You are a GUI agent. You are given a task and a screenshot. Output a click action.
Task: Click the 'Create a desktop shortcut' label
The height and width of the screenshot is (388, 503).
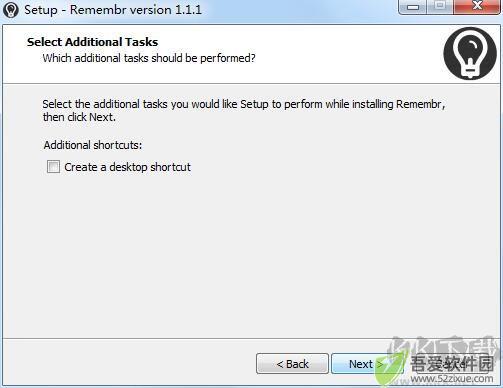(127, 167)
